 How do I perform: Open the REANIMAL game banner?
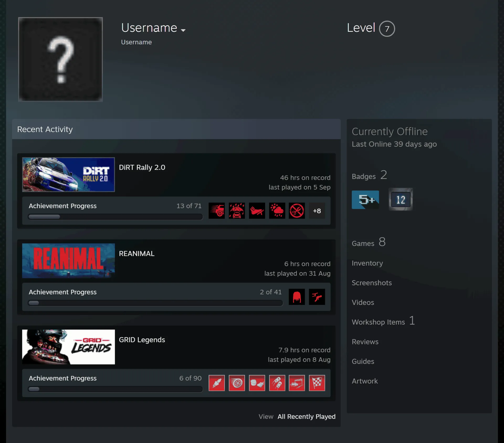69,261
